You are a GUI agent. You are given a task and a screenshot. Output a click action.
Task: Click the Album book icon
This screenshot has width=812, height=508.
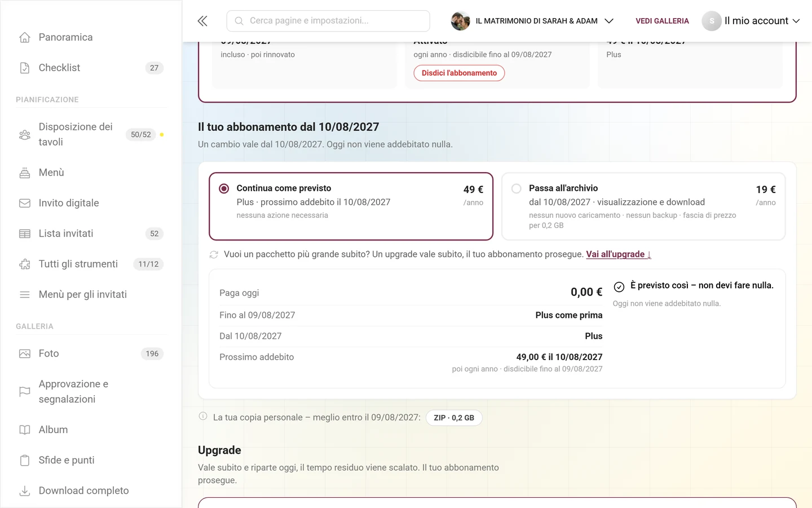pos(25,430)
